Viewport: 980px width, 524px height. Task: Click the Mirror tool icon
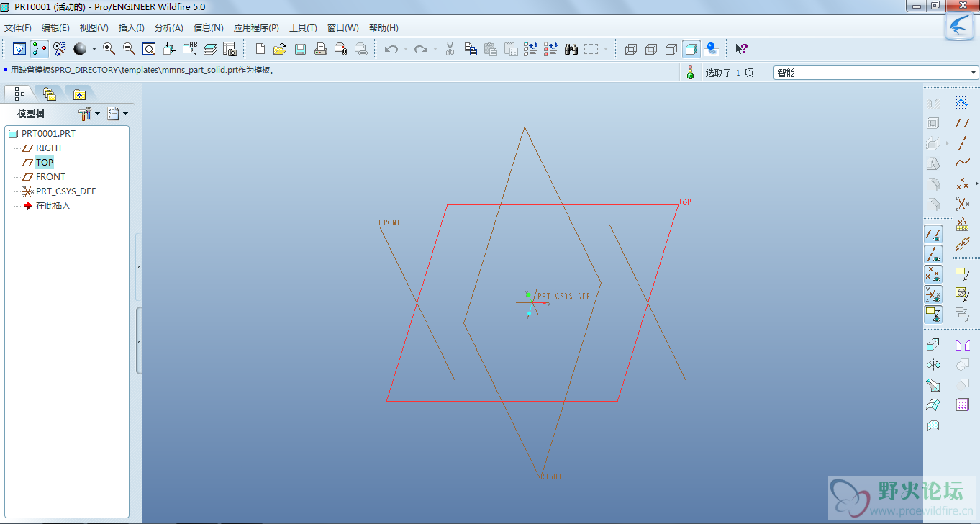pos(962,345)
